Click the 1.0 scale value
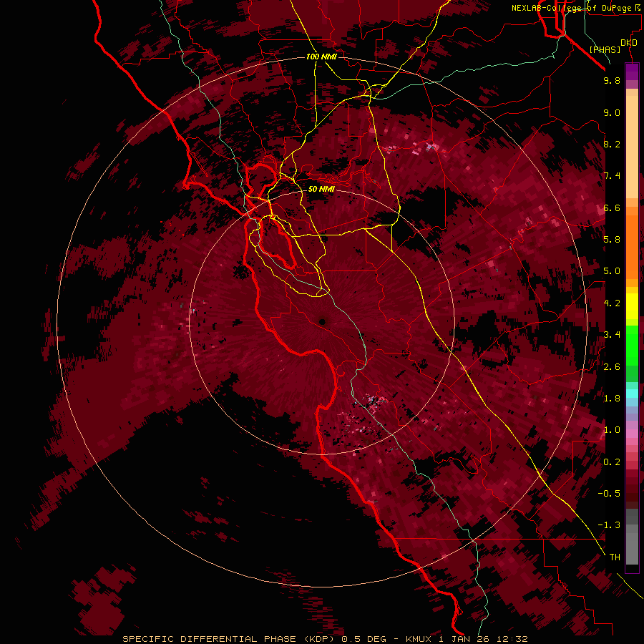The width and height of the screenshot is (644, 644). 612,429
